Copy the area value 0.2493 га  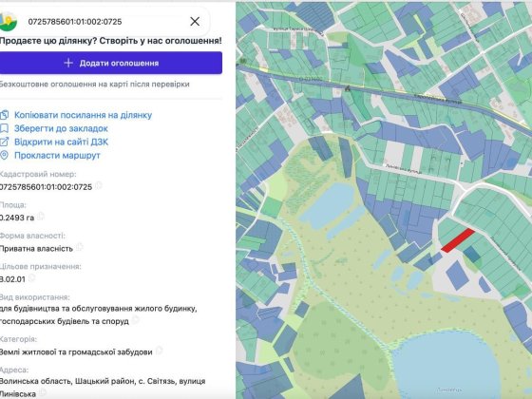[41, 217]
